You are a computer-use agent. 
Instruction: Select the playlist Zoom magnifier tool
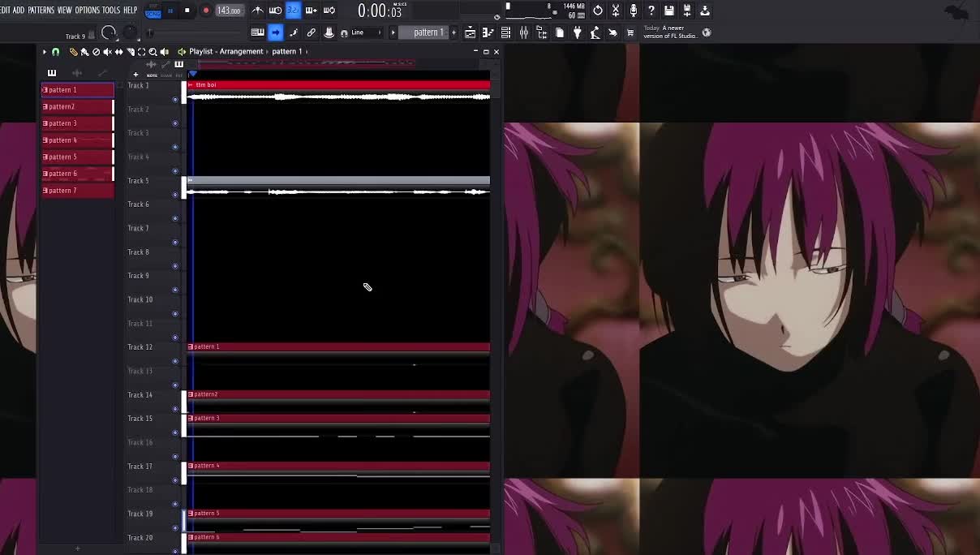pyautogui.click(x=153, y=52)
